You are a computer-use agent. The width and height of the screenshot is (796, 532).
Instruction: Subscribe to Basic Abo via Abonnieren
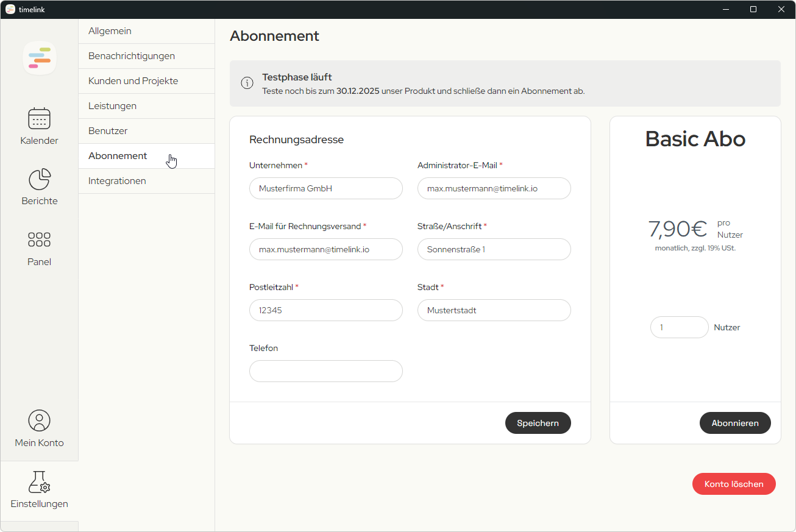734,423
